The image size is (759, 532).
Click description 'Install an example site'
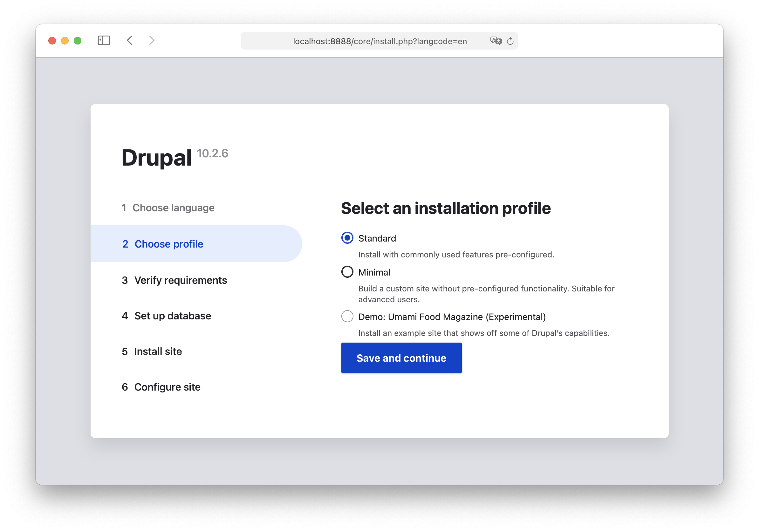coord(484,333)
